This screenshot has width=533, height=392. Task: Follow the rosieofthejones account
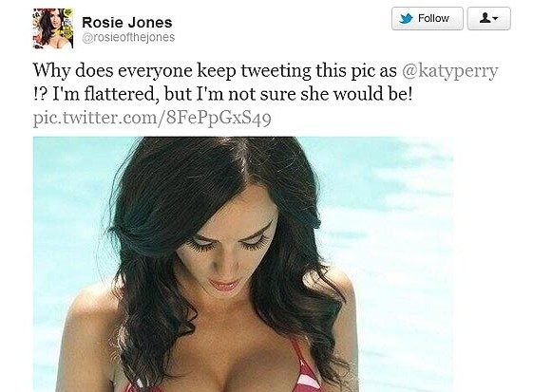pyautogui.click(x=428, y=18)
